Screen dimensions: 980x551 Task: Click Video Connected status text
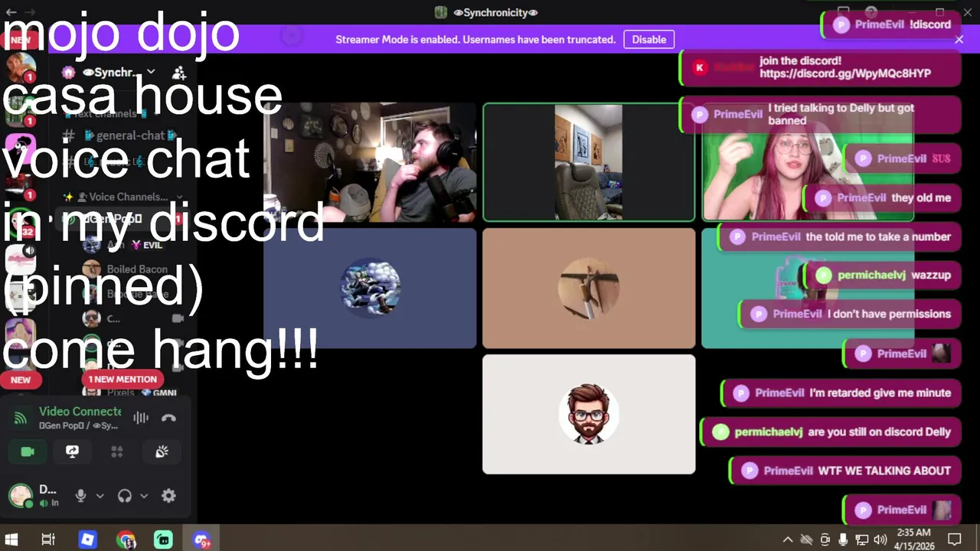[x=80, y=412]
